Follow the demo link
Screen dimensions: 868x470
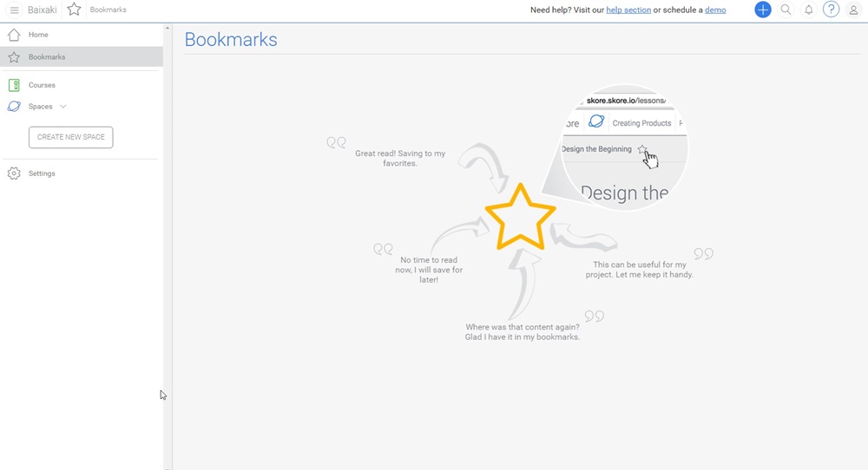tap(715, 10)
